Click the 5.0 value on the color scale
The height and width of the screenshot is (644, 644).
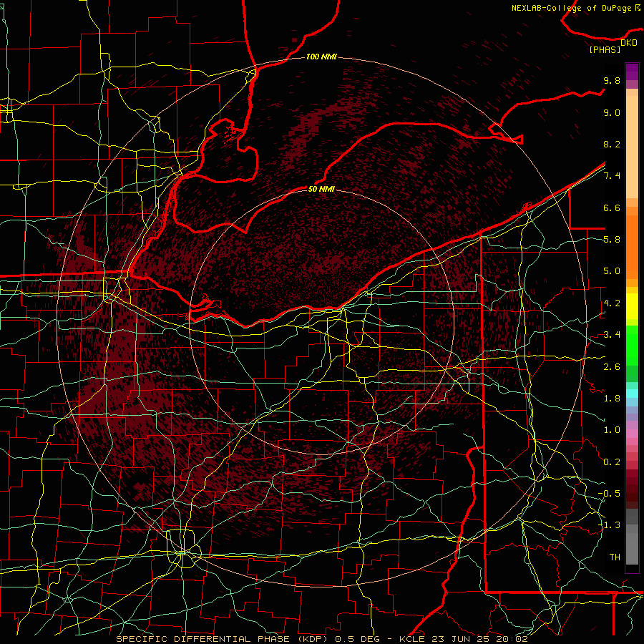612,271
